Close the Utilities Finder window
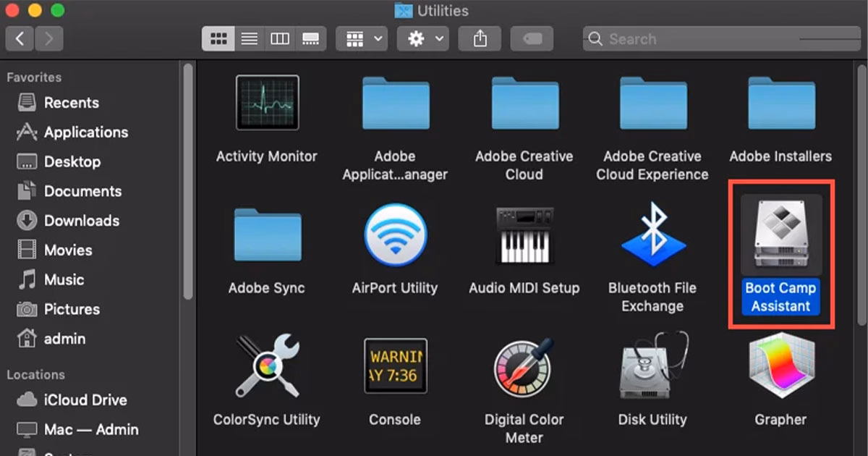 click(x=12, y=11)
